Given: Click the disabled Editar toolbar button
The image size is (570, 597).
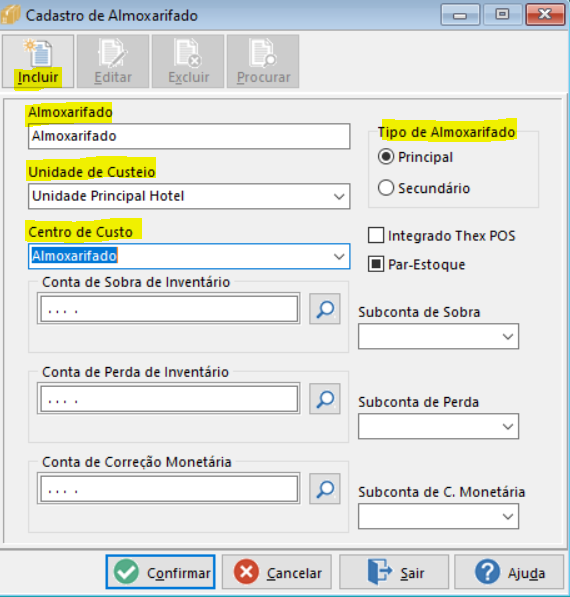Looking at the screenshot, I should [x=113, y=62].
